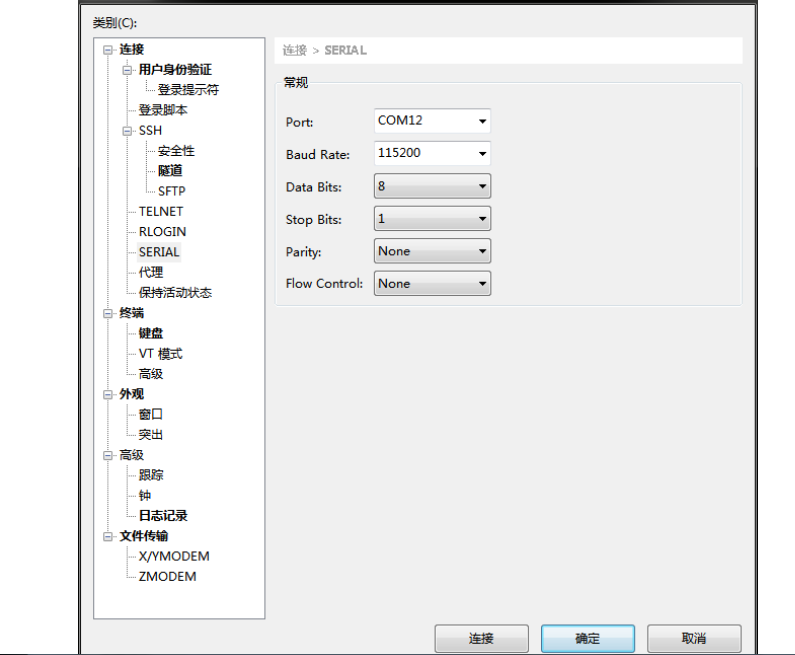Open the Stop Bits dropdown
Image resolution: width=795 pixels, height=655 pixels.
click(x=432, y=219)
